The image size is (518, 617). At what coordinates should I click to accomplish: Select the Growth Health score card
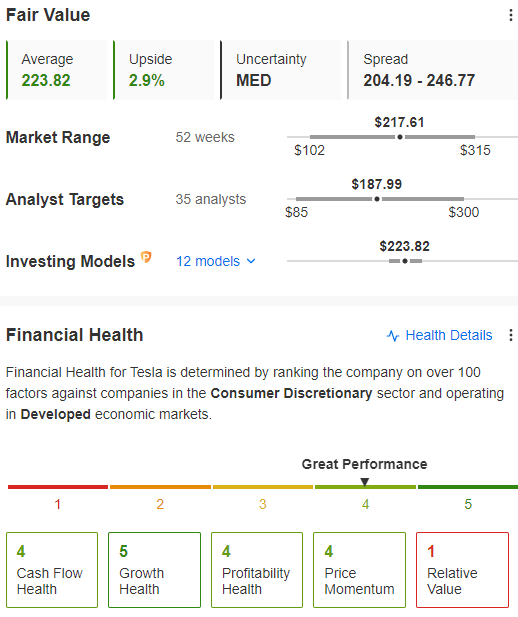coord(154,570)
